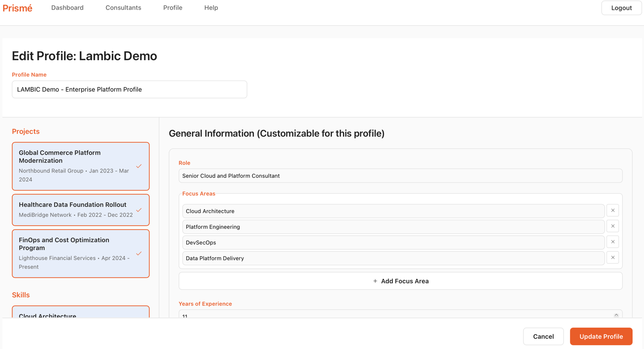Open the Consultants page

tap(123, 7)
